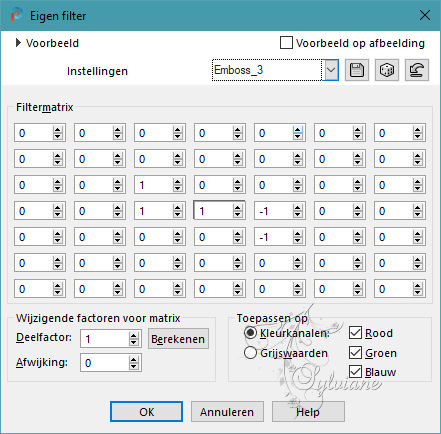
Task: Click the save preset floppy disk icon
Action: (357, 70)
